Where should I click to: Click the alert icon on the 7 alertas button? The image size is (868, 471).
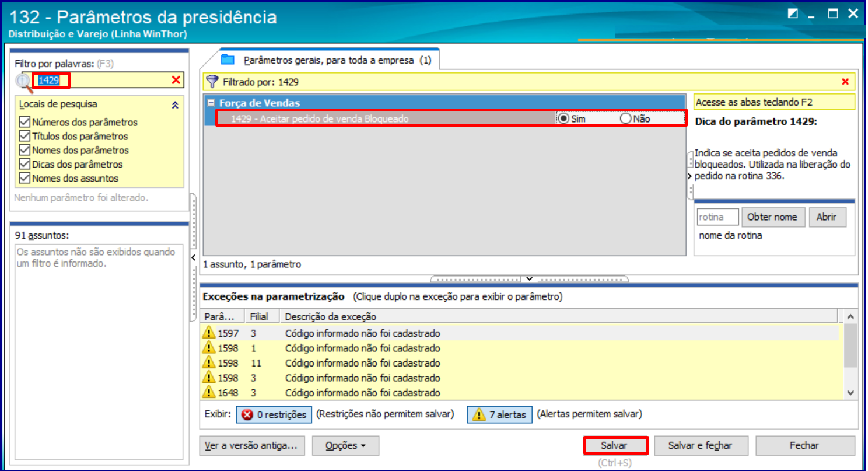(478, 414)
